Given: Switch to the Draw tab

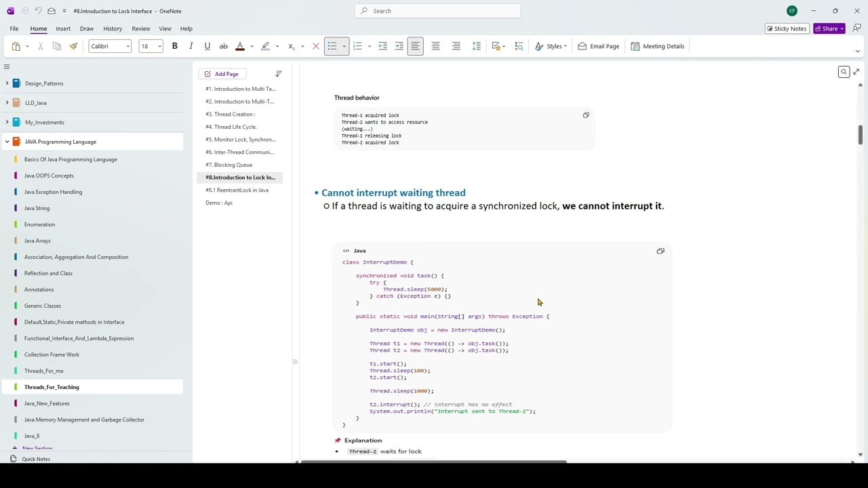Looking at the screenshot, I should (87, 28).
